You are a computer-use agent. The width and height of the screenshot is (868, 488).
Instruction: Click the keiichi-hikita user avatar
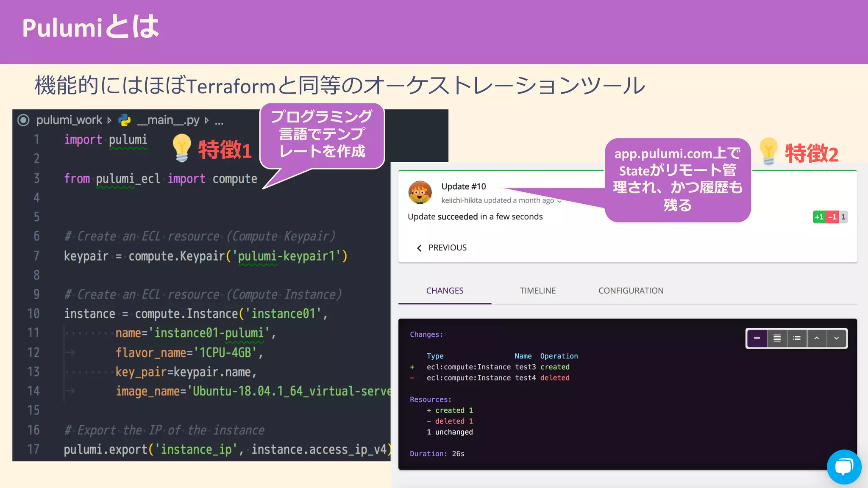[x=420, y=192]
